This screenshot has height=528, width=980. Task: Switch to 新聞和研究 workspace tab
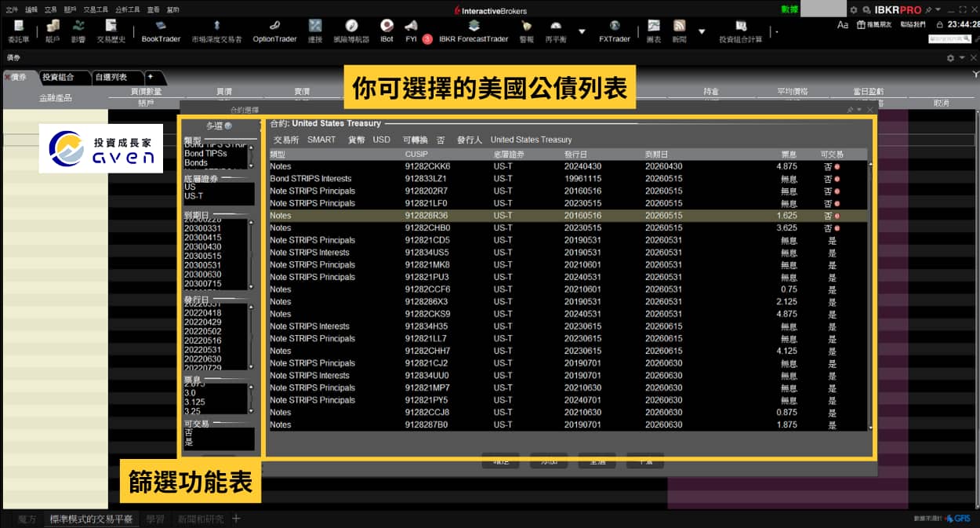coord(200,519)
